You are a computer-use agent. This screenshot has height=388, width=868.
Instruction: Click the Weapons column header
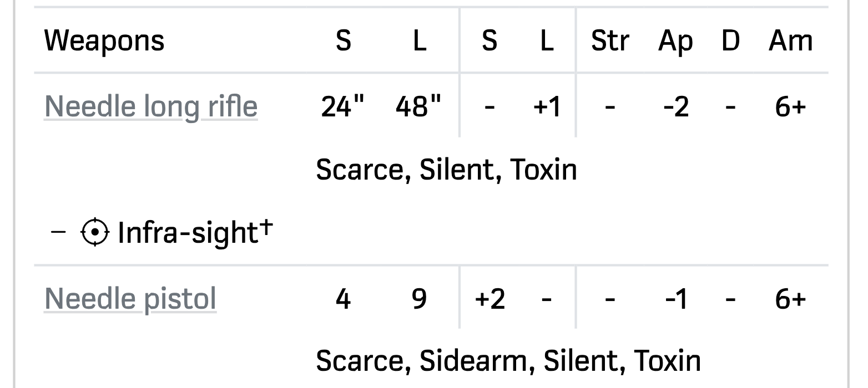pyautogui.click(x=104, y=41)
